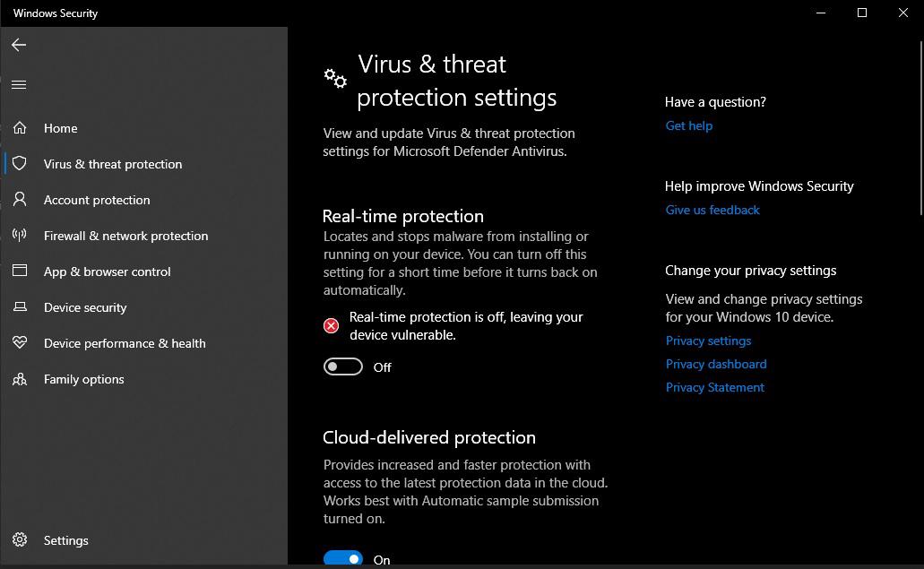
Task: Open the Get help link
Action: 688,125
